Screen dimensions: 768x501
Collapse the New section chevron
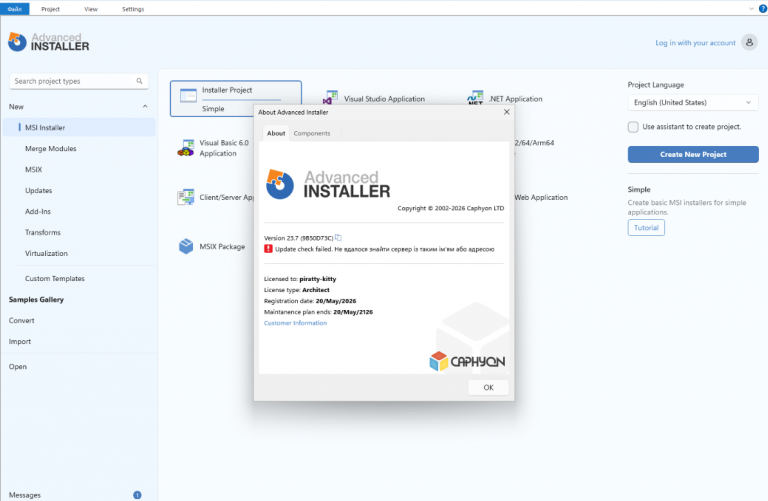coord(145,106)
